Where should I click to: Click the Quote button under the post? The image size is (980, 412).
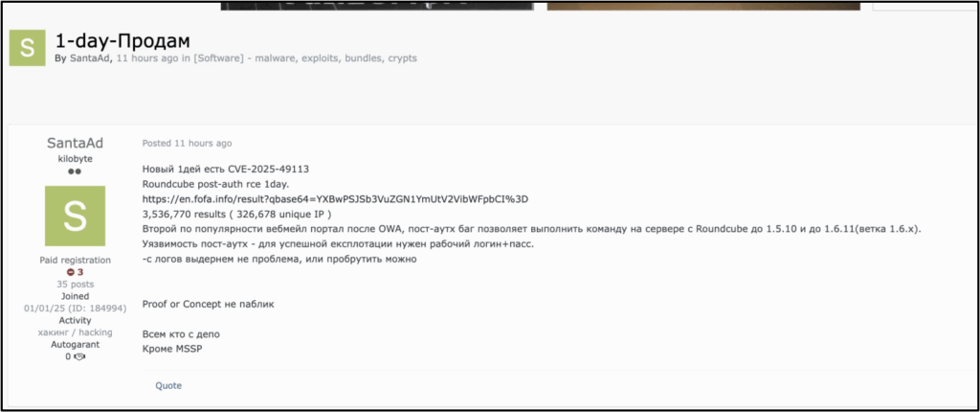click(168, 386)
